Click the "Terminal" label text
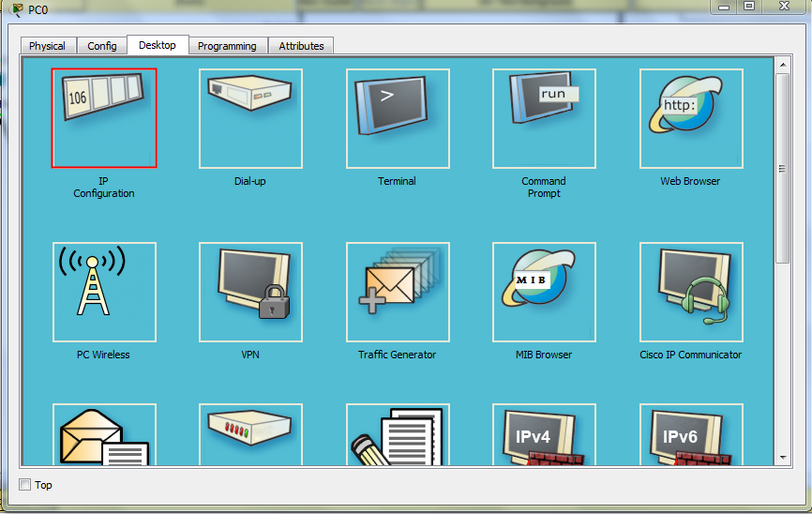This screenshot has width=812, height=514. click(x=397, y=181)
